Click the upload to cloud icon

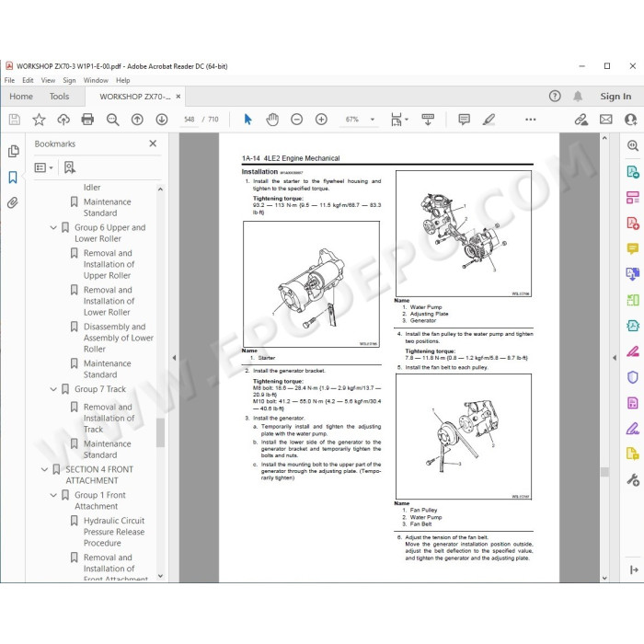[x=63, y=120]
